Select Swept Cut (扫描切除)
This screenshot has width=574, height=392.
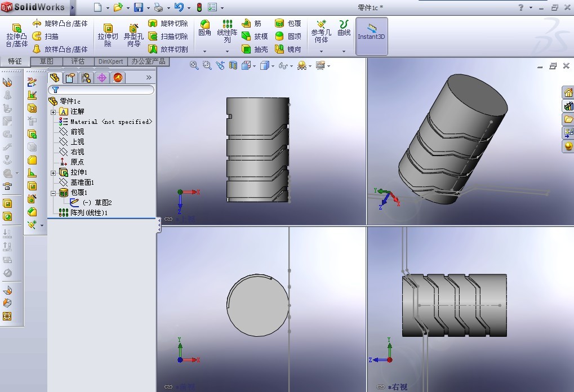click(x=168, y=36)
